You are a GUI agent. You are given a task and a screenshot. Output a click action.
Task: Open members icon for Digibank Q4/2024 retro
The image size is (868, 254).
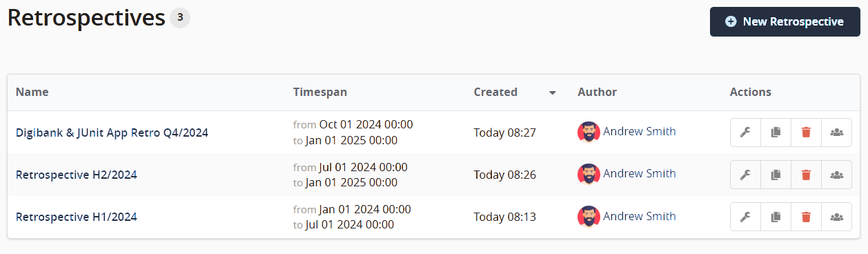(x=836, y=133)
